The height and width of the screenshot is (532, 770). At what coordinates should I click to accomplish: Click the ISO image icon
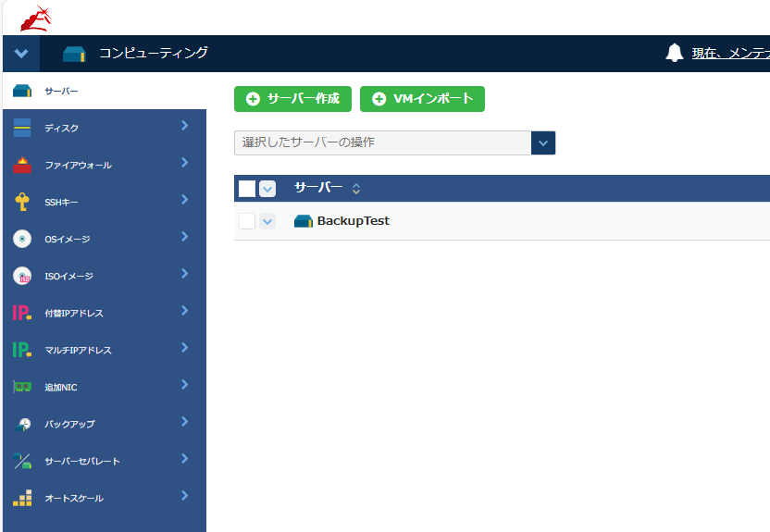coord(22,276)
